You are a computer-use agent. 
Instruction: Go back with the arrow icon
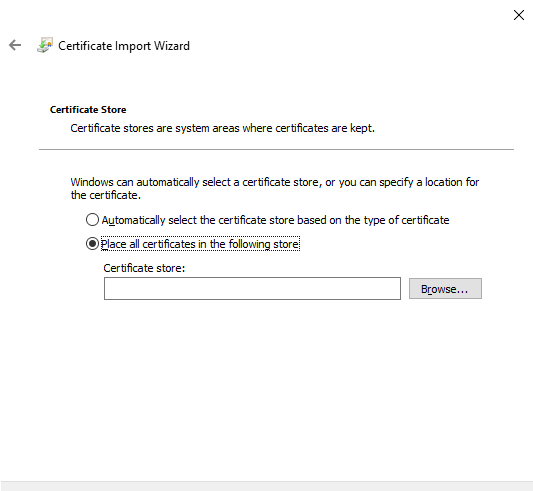[x=15, y=45]
